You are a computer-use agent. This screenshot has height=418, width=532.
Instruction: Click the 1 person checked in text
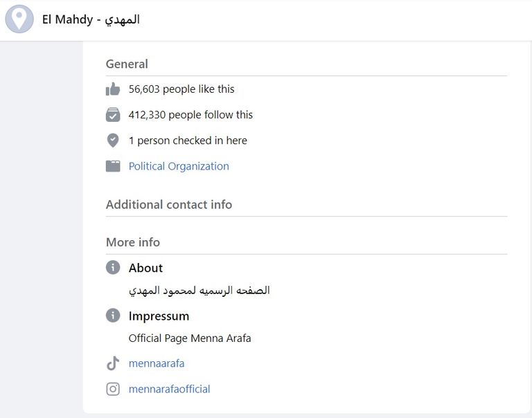coord(188,140)
